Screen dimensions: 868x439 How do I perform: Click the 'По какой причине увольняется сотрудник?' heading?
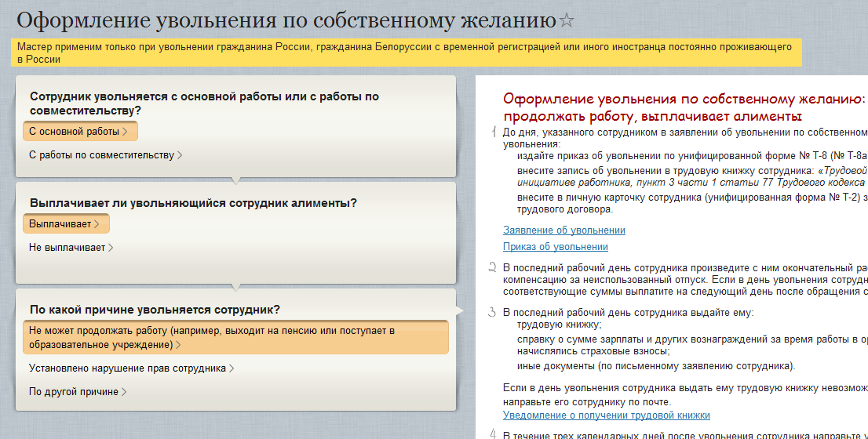155,310
